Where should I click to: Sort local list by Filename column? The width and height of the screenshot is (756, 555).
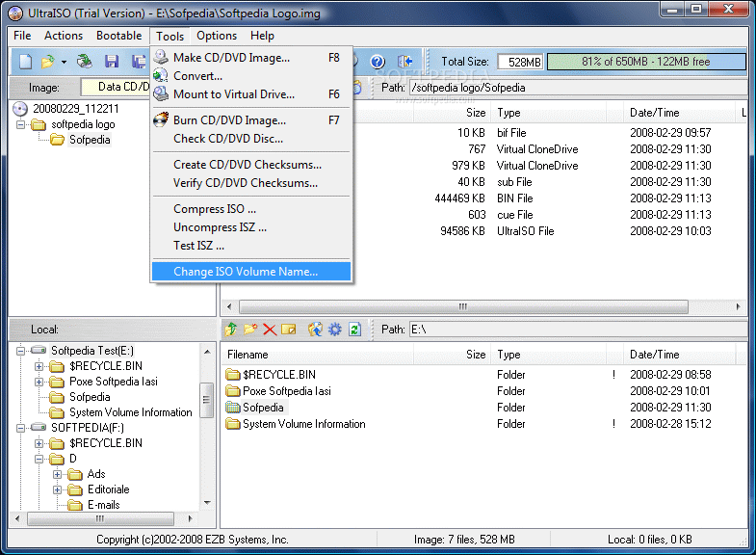(317, 355)
